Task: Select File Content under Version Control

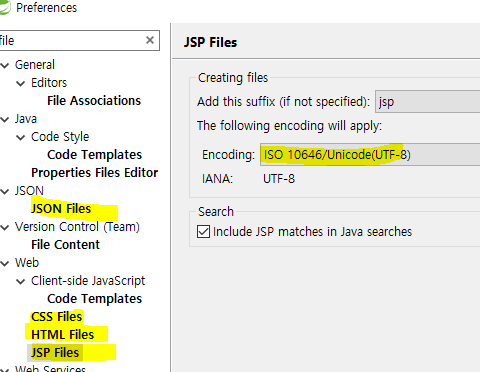Action: coord(65,245)
